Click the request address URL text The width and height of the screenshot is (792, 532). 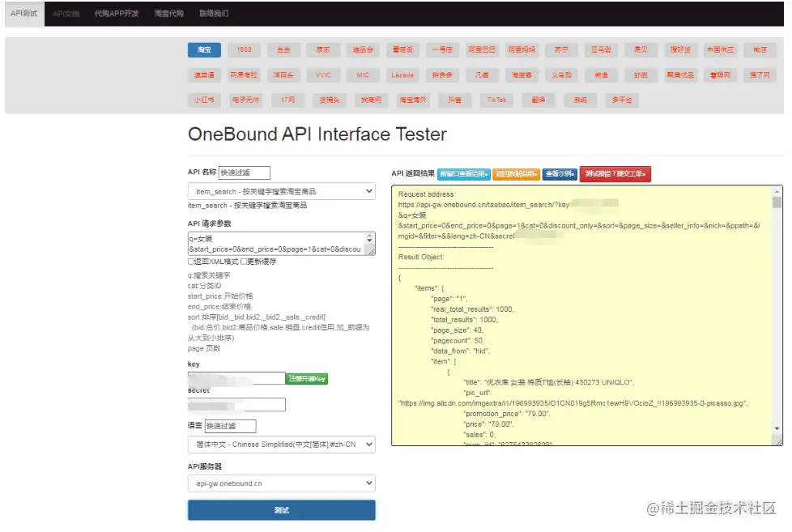[x=483, y=205]
